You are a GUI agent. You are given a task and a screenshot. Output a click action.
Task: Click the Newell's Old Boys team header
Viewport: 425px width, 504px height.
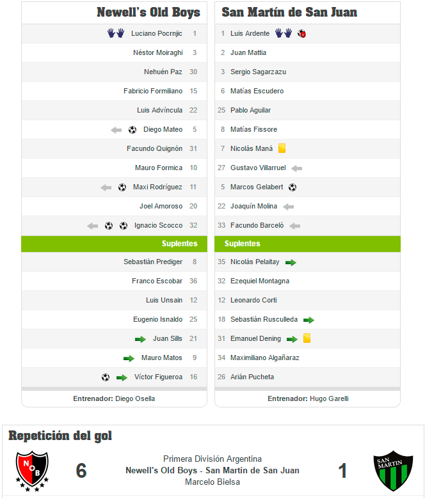click(x=148, y=12)
